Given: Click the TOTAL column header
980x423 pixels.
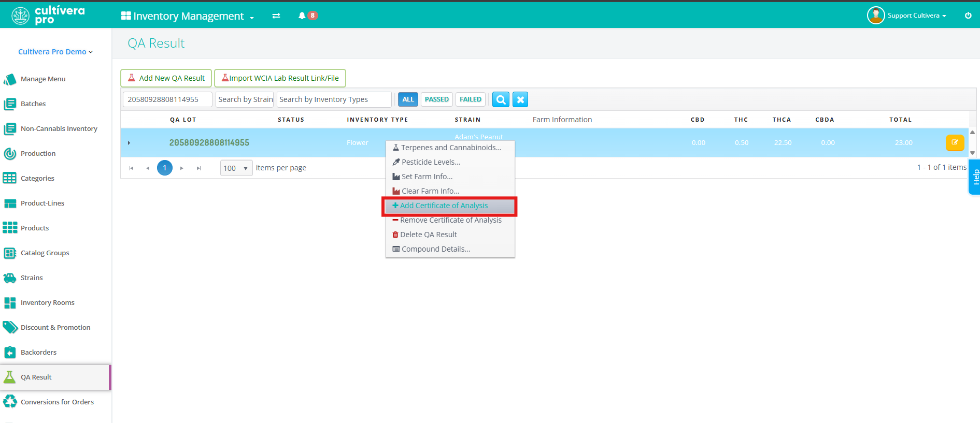Looking at the screenshot, I should (900, 120).
